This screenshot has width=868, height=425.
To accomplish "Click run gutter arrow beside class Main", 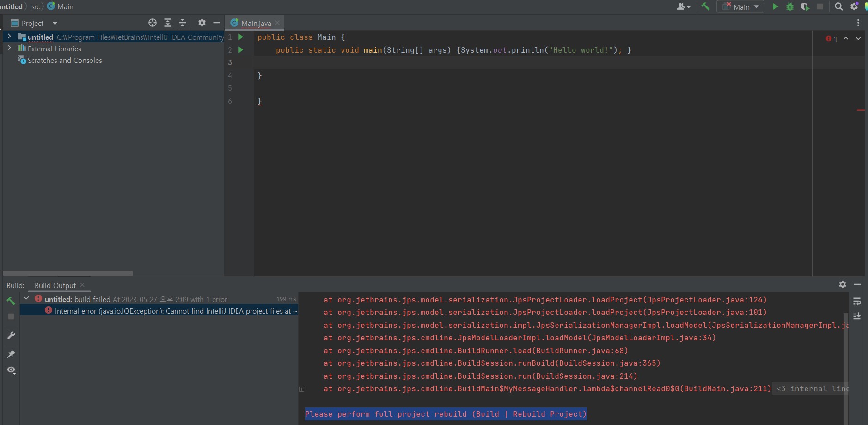I will pyautogui.click(x=241, y=37).
